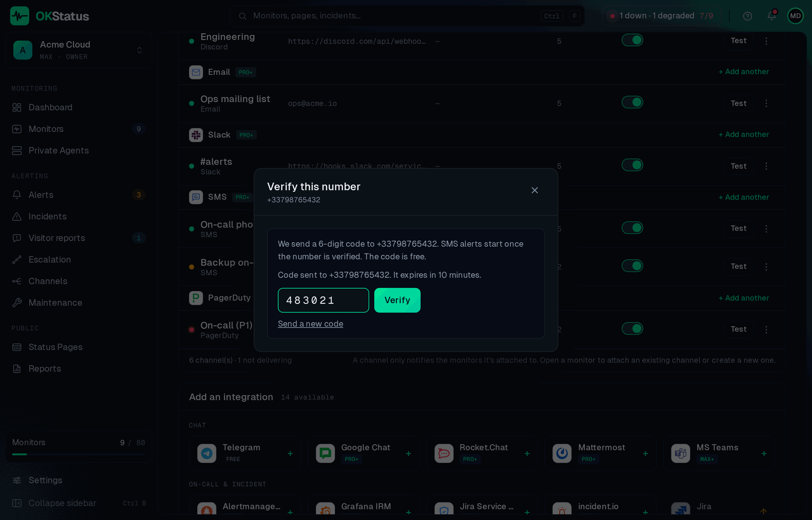Expand the Acme Cloud workspace switcher

click(78, 50)
